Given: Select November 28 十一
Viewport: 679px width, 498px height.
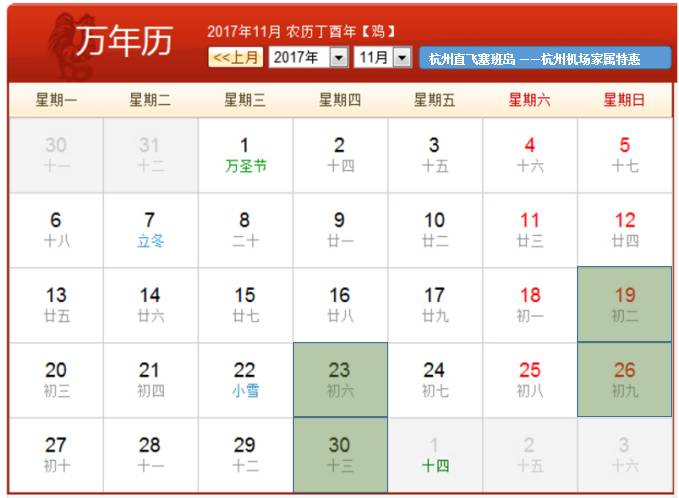Looking at the screenshot, I should pos(151,455).
